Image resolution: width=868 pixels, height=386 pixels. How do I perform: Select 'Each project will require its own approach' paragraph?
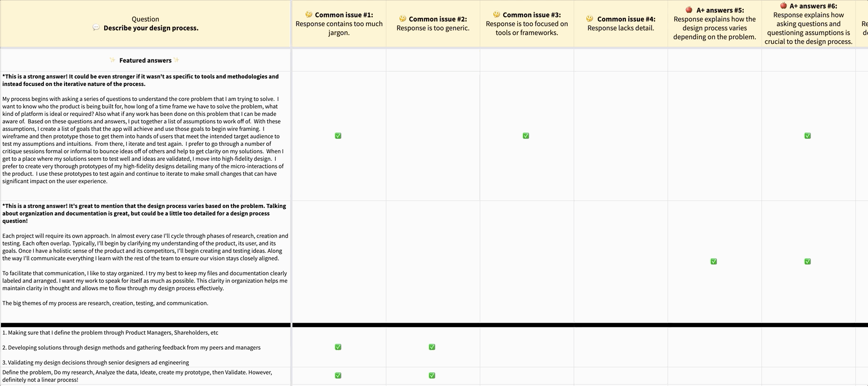tap(145, 247)
